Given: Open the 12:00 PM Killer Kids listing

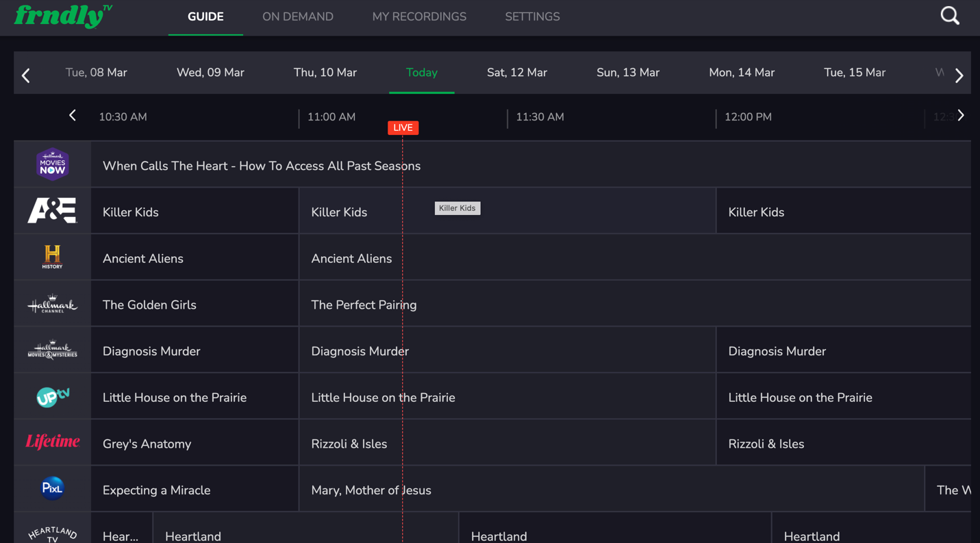Looking at the screenshot, I should tap(844, 212).
